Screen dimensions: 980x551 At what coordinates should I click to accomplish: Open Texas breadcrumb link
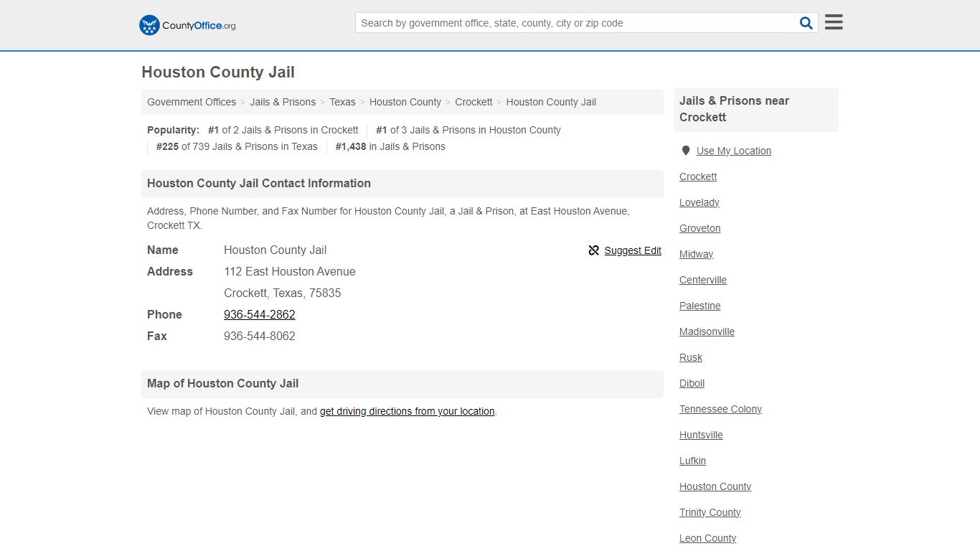pos(342,102)
